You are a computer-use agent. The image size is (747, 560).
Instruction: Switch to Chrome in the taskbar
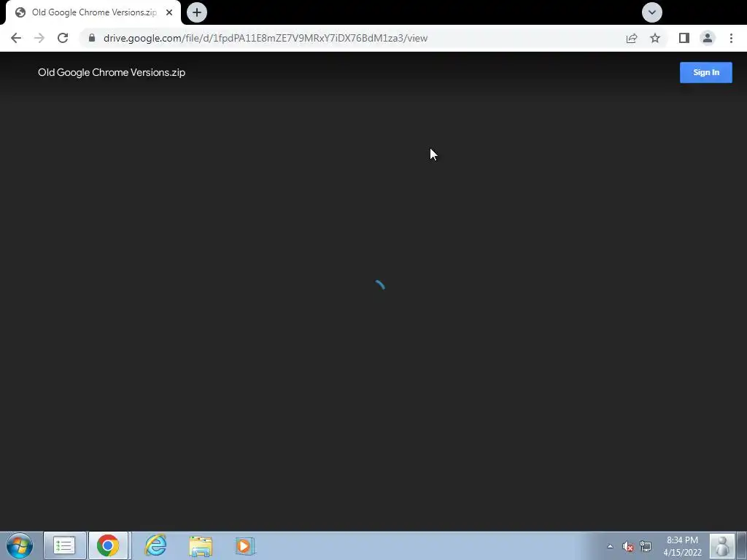point(108,545)
